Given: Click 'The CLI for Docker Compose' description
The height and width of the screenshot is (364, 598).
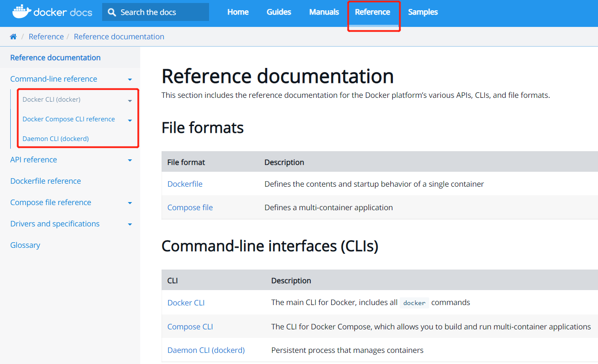Looking at the screenshot, I should tap(431, 327).
